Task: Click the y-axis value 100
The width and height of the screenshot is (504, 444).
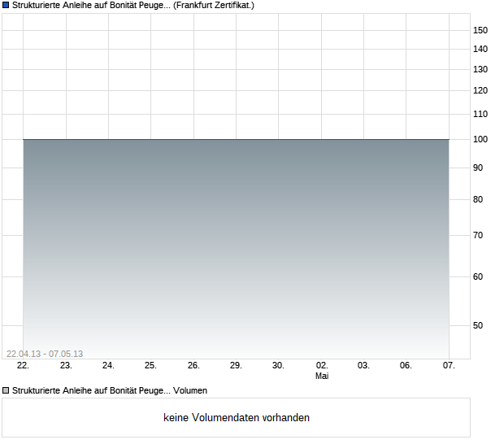Action: (480, 139)
